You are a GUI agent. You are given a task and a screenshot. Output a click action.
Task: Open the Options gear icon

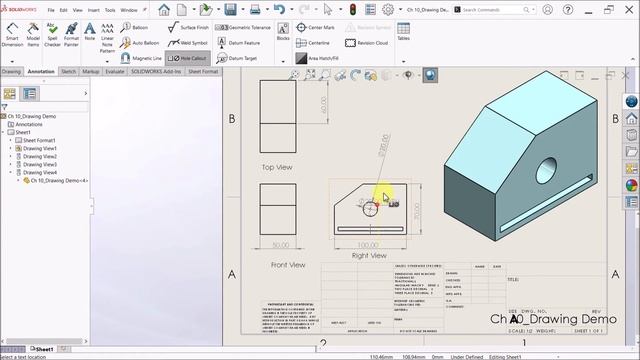point(388,9)
